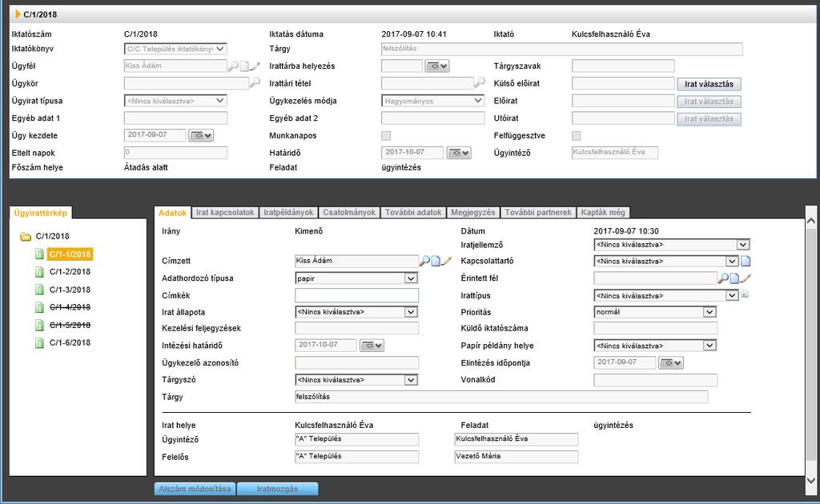Click the scrollbar down arrow on right
The height and width of the screenshot is (504, 820).
point(811,481)
